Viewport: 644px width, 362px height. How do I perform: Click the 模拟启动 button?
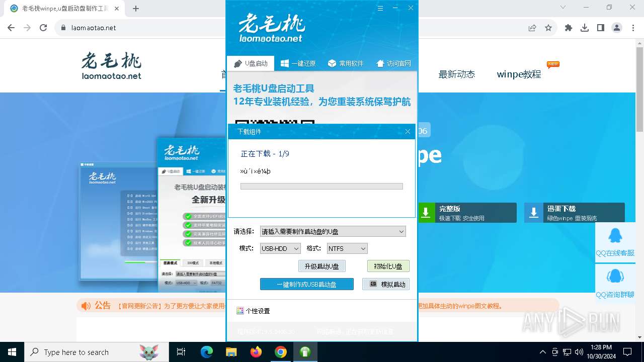(x=386, y=284)
